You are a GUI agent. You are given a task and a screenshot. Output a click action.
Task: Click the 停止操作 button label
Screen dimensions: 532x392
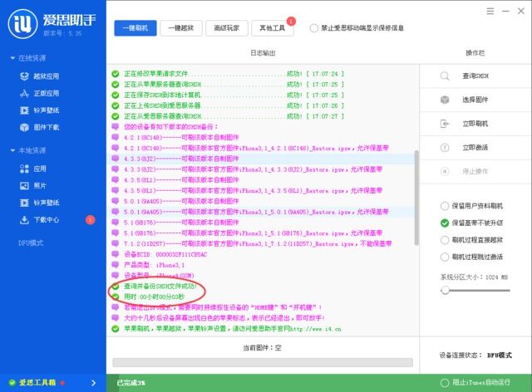(x=475, y=171)
